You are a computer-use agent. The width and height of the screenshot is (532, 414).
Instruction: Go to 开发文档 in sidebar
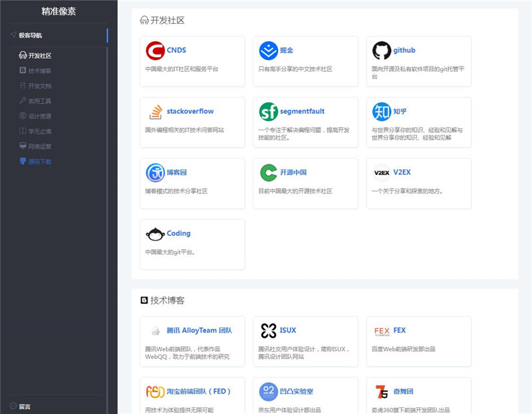(39, 86)
